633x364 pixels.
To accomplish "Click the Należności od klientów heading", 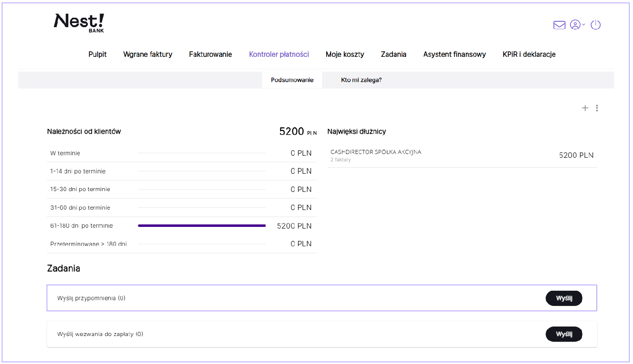I will coord(84,131).
